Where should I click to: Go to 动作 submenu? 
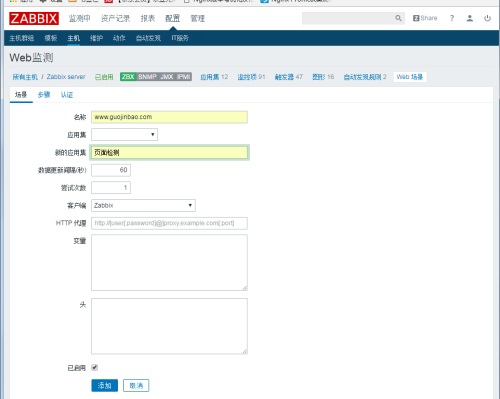click(x=119, y=38)
